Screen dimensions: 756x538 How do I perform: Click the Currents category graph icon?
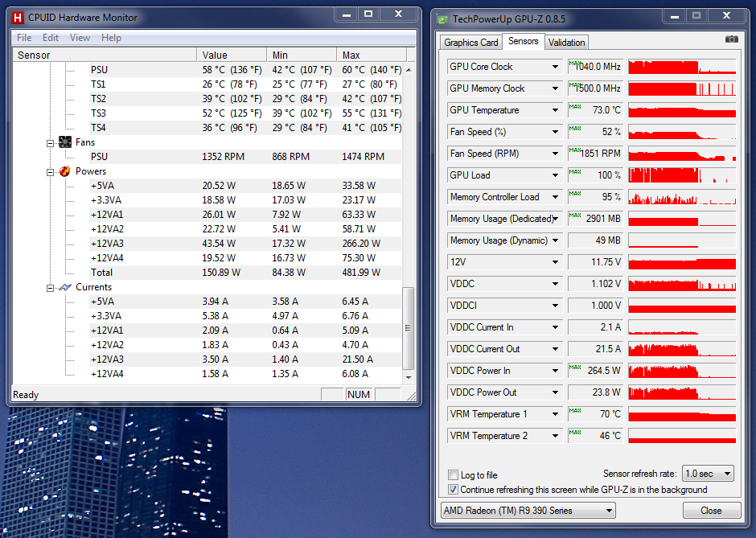65,287
